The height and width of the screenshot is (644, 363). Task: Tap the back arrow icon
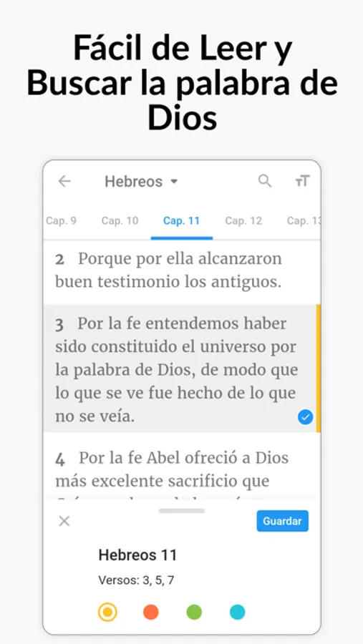(x=64, y=181)
